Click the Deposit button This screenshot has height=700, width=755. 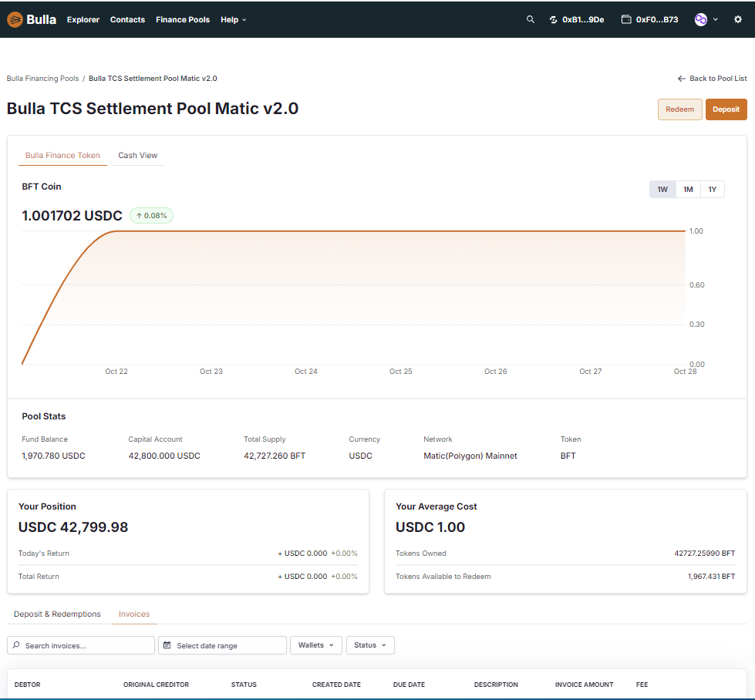click(726, 109)
